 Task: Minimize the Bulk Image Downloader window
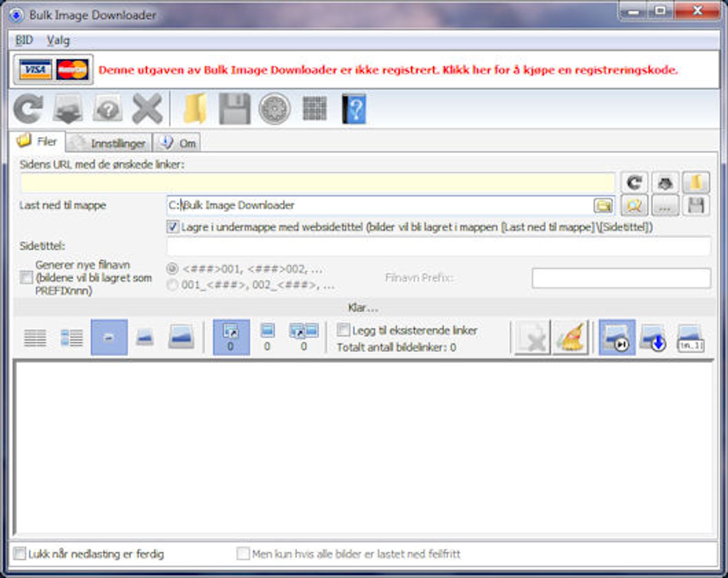tap(633, 12)
